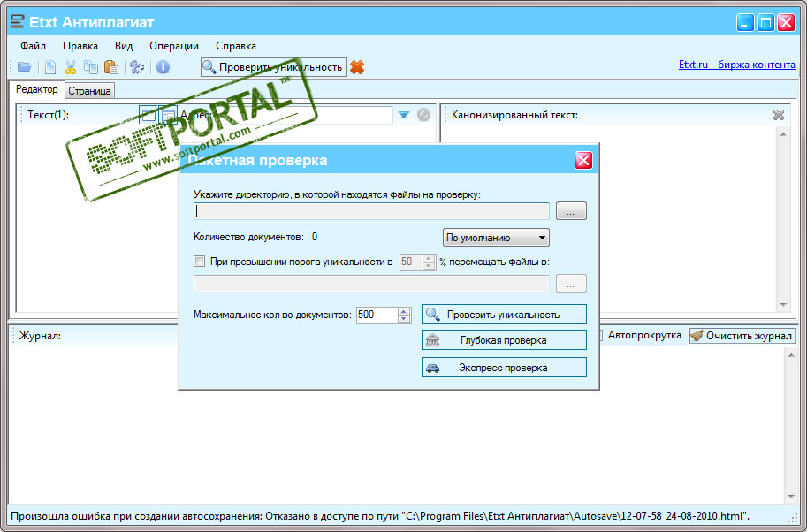Image resolution: width=807 pixels, height=532 pixels.
Task: Open the По умолчанию dropdown
Action: (x=496, y=238)
